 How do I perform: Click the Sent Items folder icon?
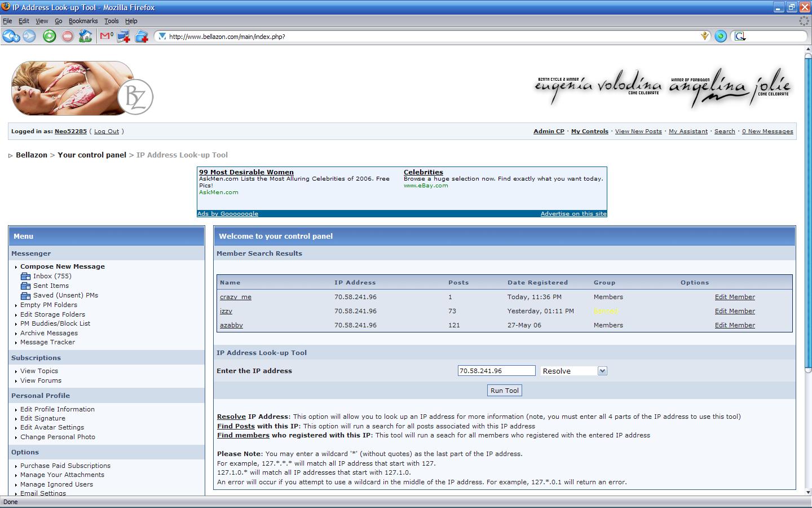(x=26, y=286)
